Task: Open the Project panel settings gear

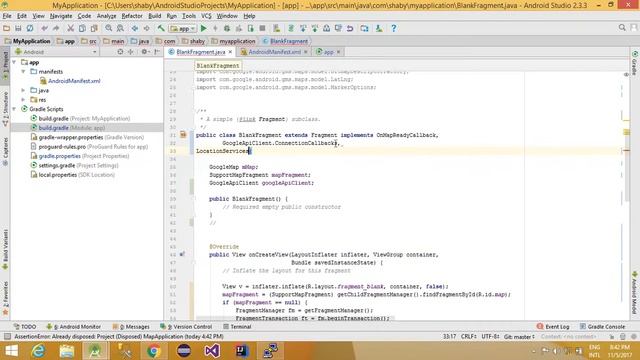Action: pos(144,52)
